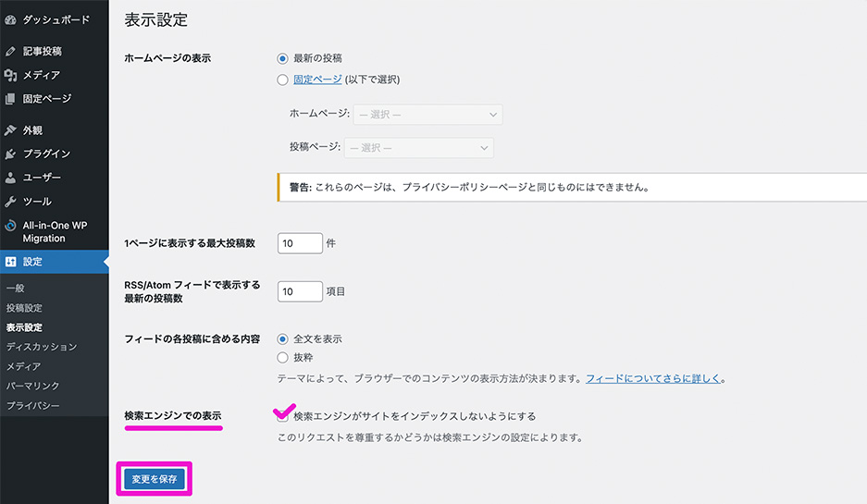Image resolution: width=867 pixels, height=504 pixels.
Task: Click the pushpin icon for posts
Action: (x=10, y=51)
